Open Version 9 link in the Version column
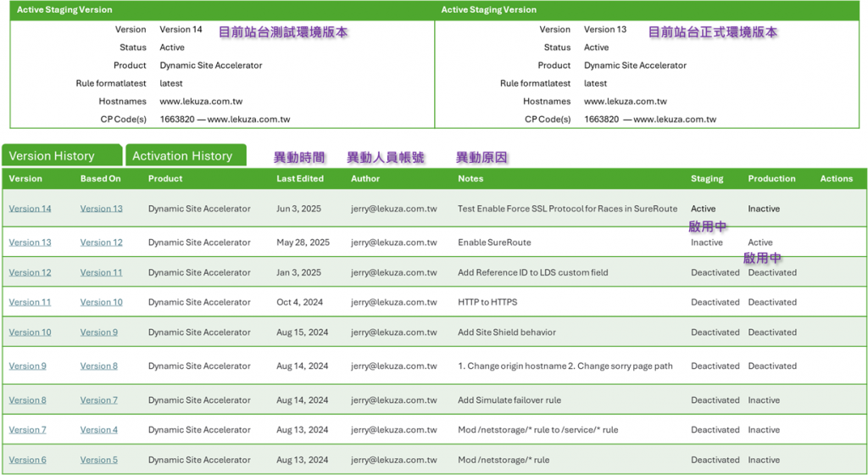Viewport: 868px width, 475px height. click(28, 366)
